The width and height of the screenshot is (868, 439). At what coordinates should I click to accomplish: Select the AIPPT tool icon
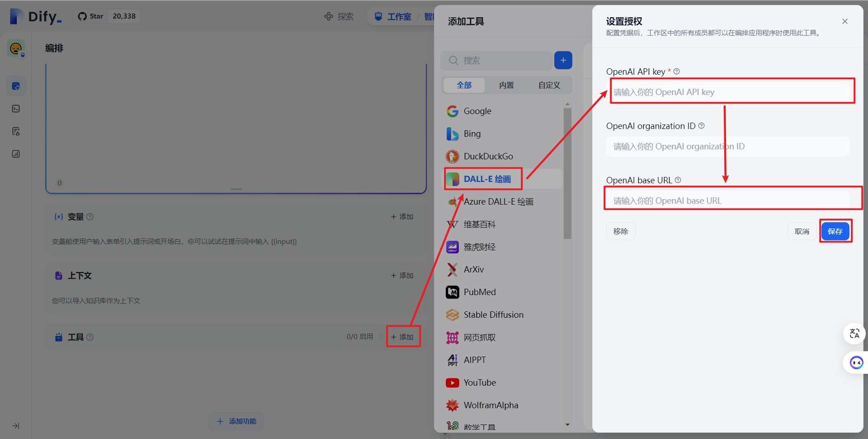[x=453, y=360]
